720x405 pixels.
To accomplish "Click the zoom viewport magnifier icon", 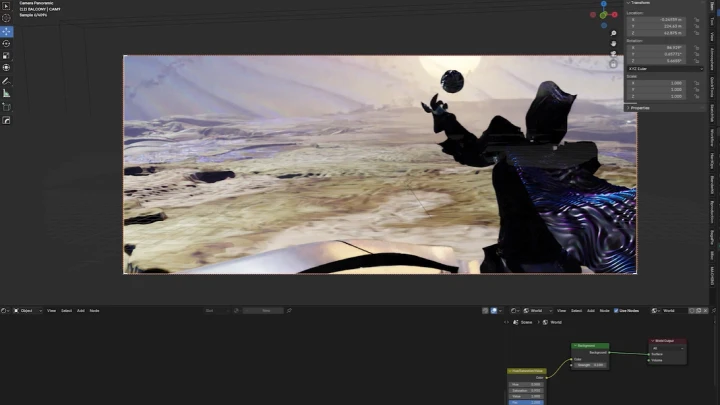I will coord(613,33).
